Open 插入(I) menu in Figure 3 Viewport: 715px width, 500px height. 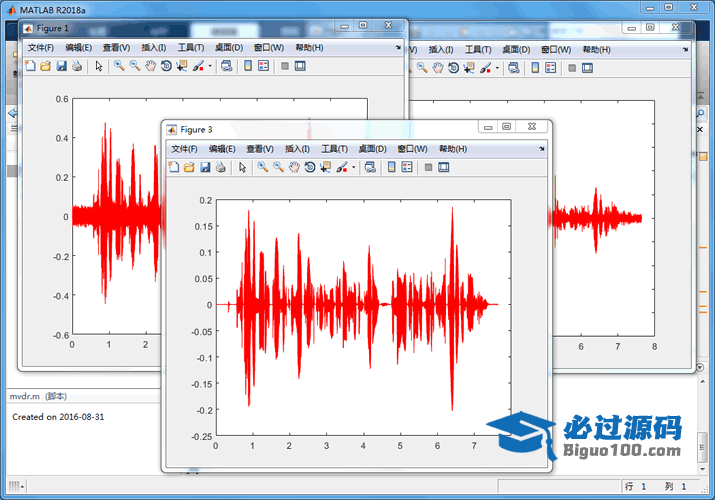tap(298, 149)
